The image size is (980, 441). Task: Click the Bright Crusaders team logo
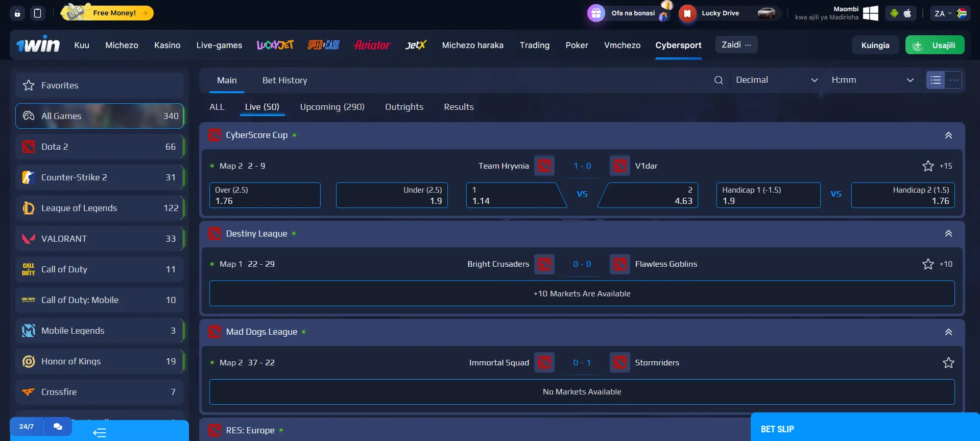point(544,264)
